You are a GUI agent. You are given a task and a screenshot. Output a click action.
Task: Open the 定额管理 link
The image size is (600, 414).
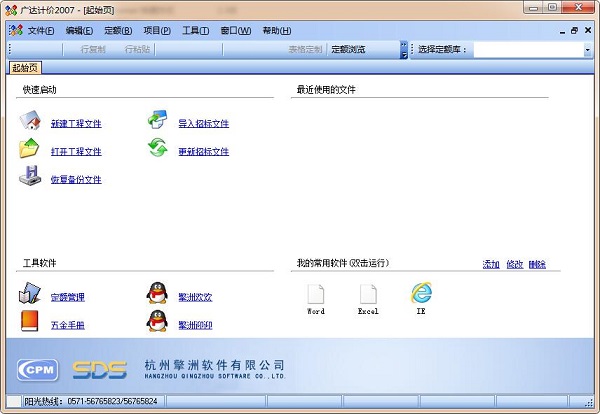click(68, 297)
